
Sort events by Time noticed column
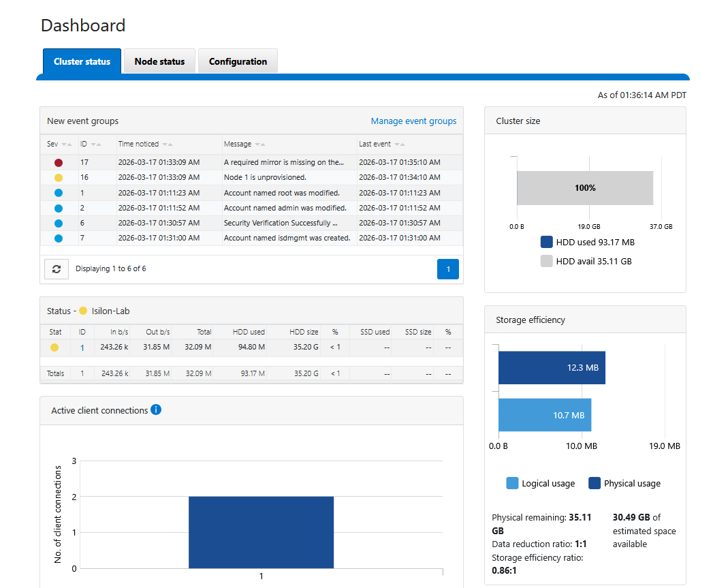pos(167,144)
